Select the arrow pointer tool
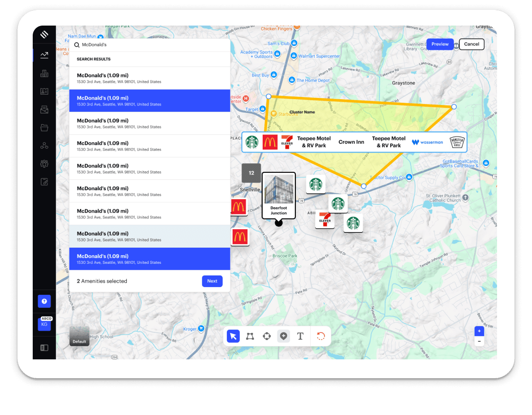The height and width of the screenshot is (415, 532). coord(233,336)
